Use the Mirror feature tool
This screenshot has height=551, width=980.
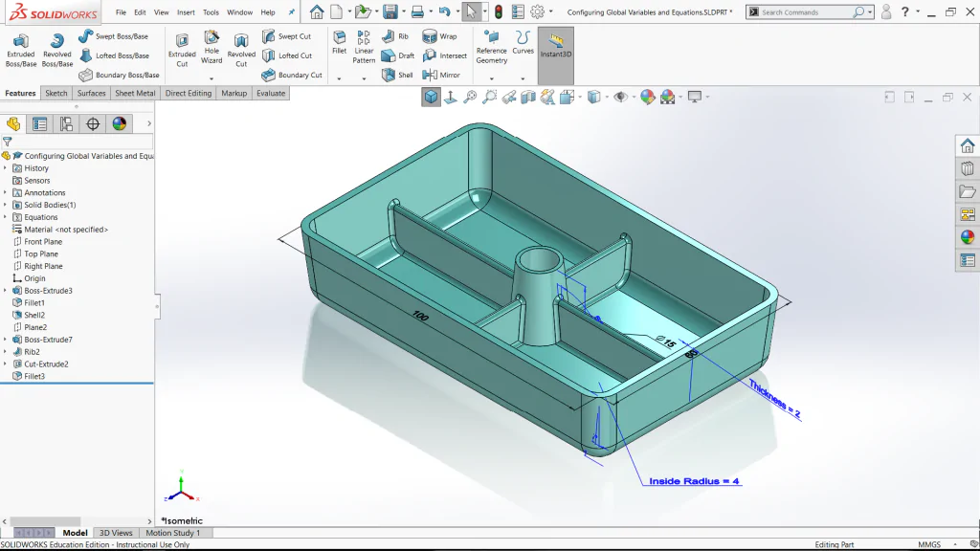tap(441, 75)
